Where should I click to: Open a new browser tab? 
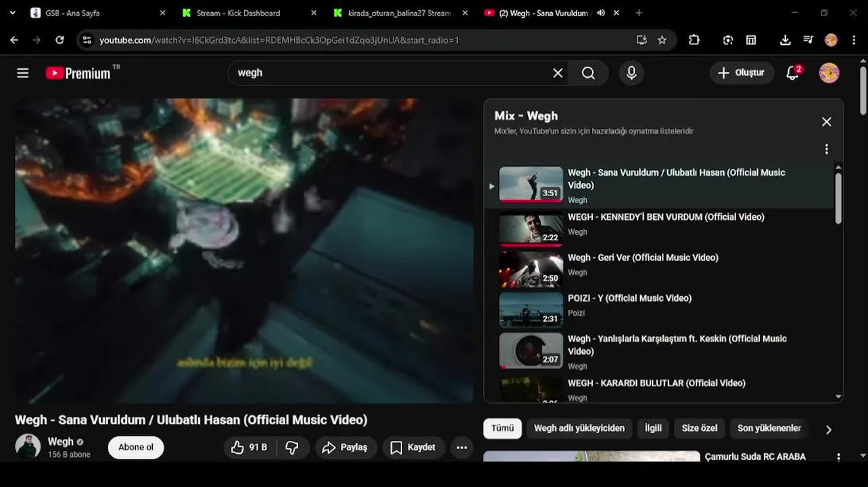(x=639, y=13)
